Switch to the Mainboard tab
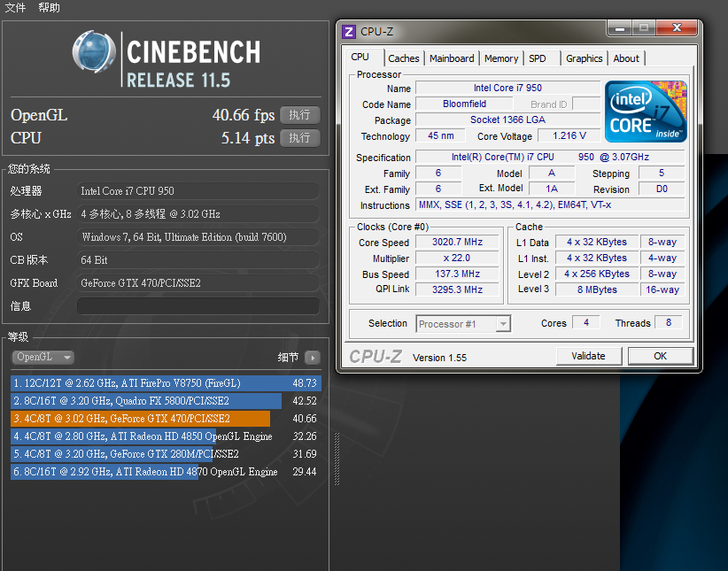The image size is (728, 571). point(452,58)
